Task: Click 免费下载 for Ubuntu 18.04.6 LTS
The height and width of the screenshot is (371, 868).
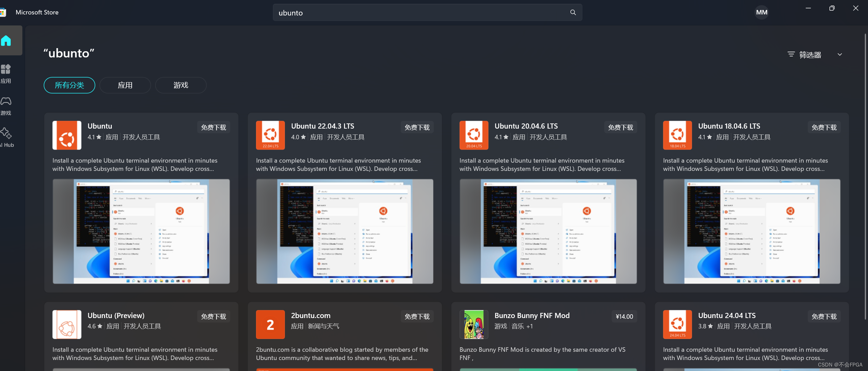Action: click(x=824, y=127)
